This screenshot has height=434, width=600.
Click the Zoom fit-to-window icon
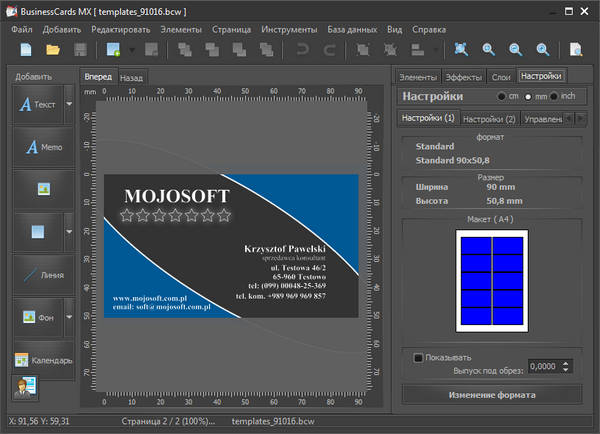461,49
